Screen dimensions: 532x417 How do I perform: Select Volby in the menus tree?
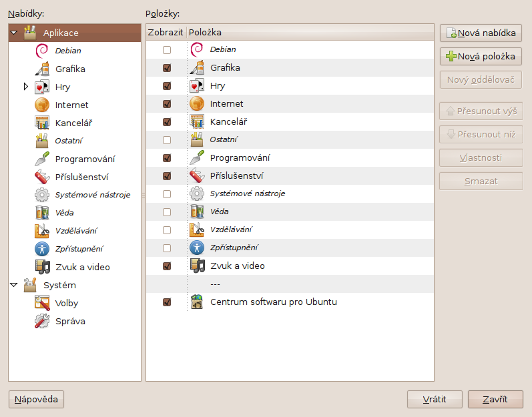point(66,303)
